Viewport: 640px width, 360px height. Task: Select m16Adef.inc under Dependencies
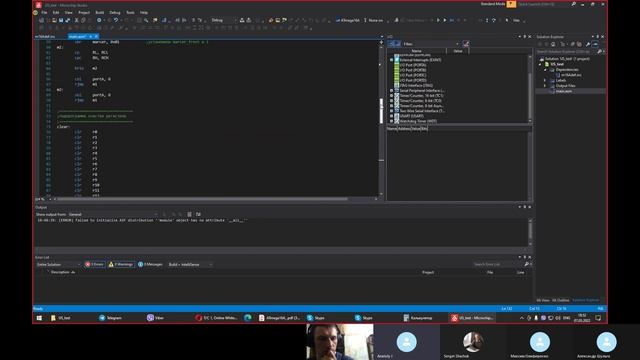tap(571, 75)
